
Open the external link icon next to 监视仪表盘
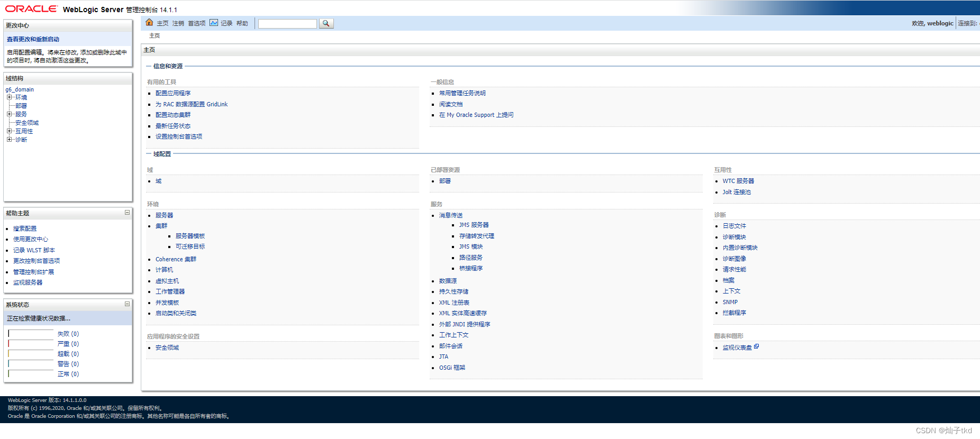click(x=757, y=346)
